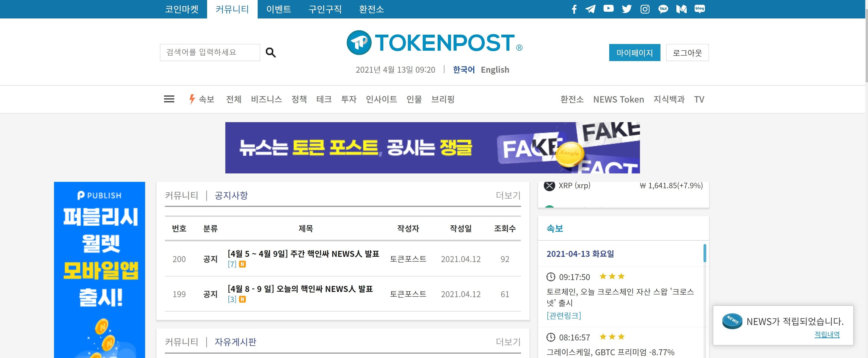Open the 자유게시판 section heading link
Screen dimensions: 868x358
(x=236, y=342)
